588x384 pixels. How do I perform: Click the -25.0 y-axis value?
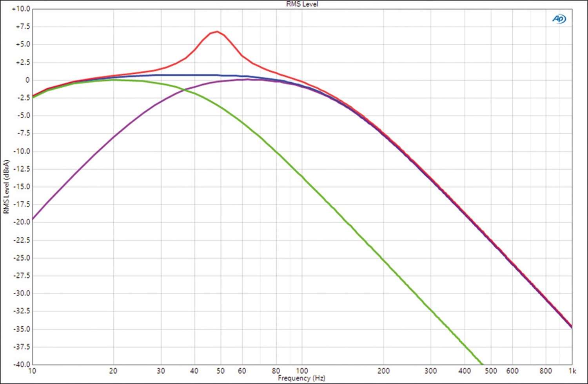click(21, 258)
